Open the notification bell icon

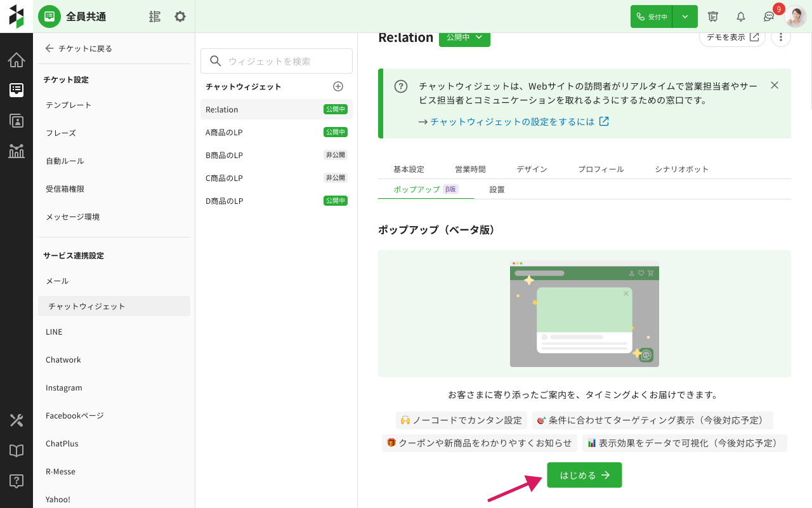[740, 17]
